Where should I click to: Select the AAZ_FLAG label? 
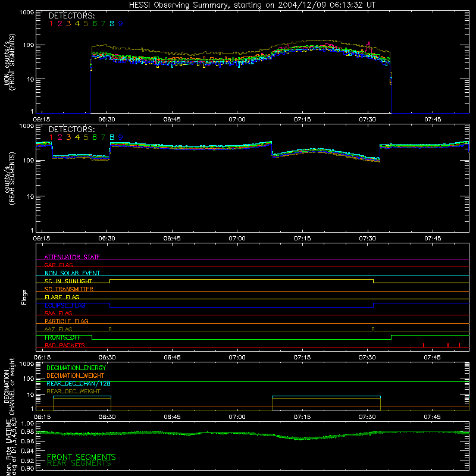click(x=58, y=329)
